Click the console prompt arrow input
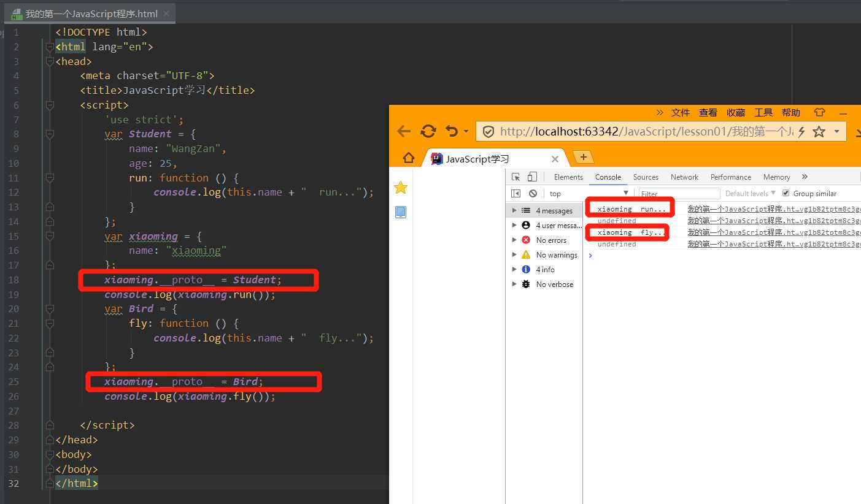The width and height of the screenshot is (861, 504). click(x=590, y=255)
